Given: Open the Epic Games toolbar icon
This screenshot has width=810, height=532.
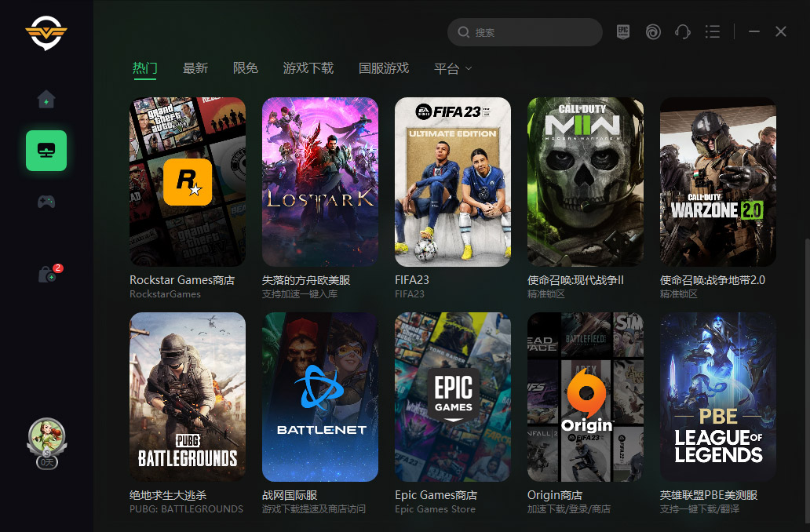Looking at the screenshot, I should 623,32.
